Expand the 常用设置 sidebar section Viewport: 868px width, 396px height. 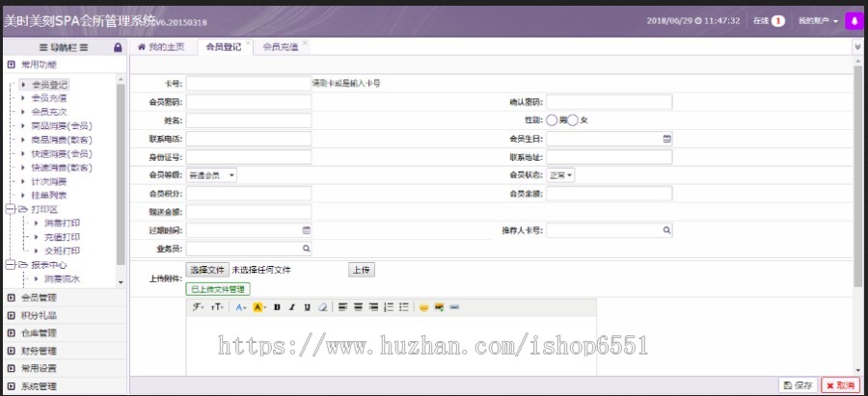pos(65,368)
